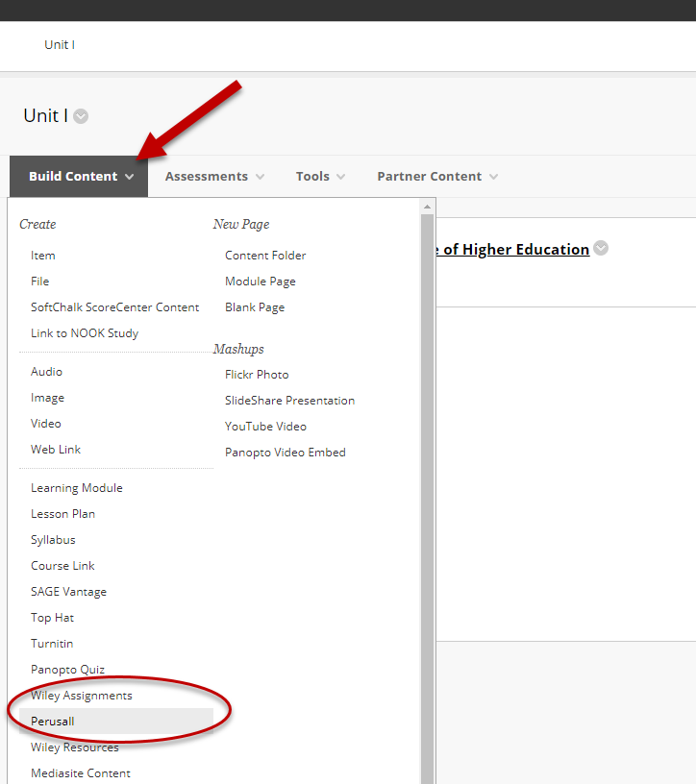Image resolution: width=696 pixels, height=784 pixels.
Task: Add a Web Link content item
Action: pyautogui.click(x=56, y=450)
